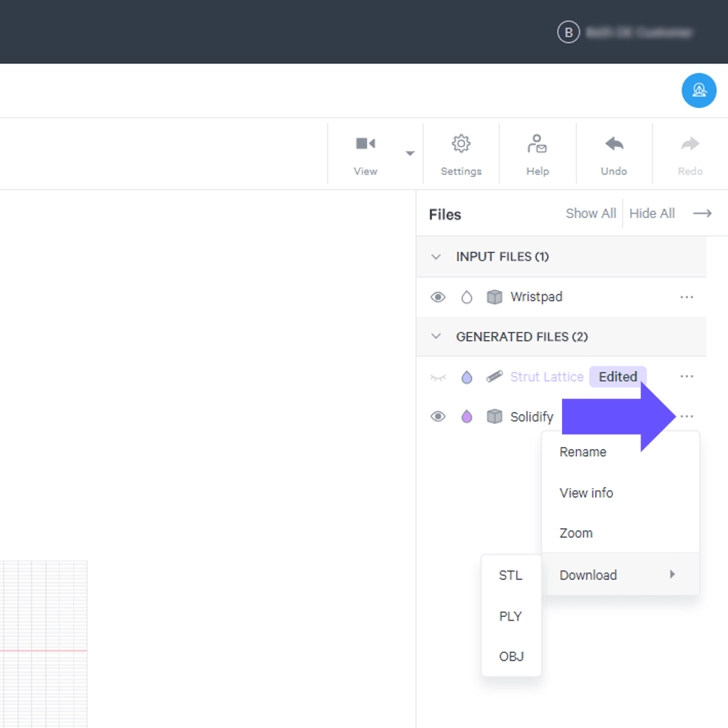Screen dimensions: 728x728
Task: Show the hidden Strut Lattice file
Action: (x=438, y=377)
